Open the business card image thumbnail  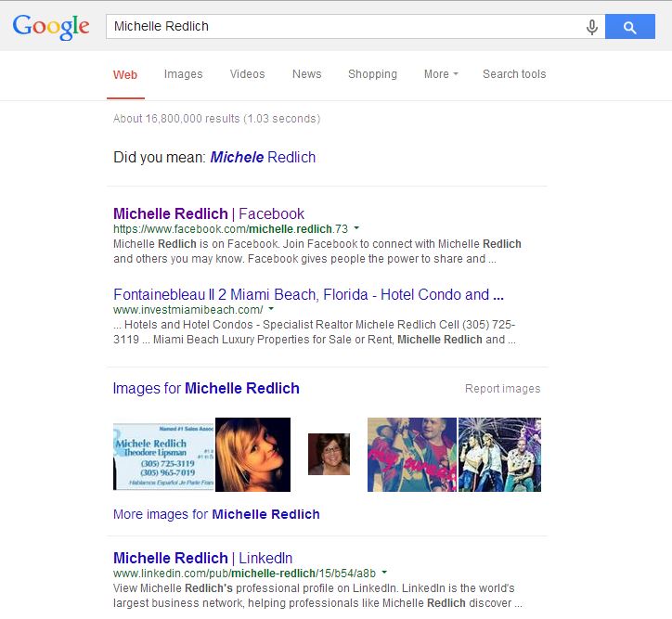[x=162, y=455]
